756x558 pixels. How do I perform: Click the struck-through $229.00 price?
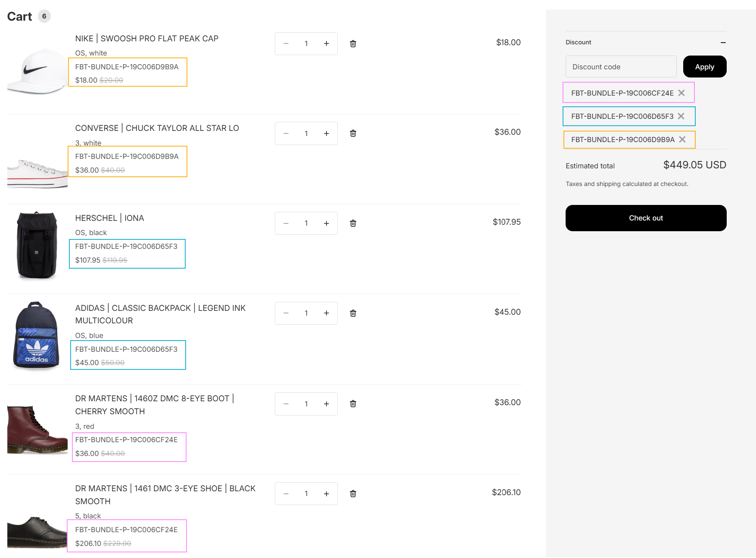tap(117, 543)
